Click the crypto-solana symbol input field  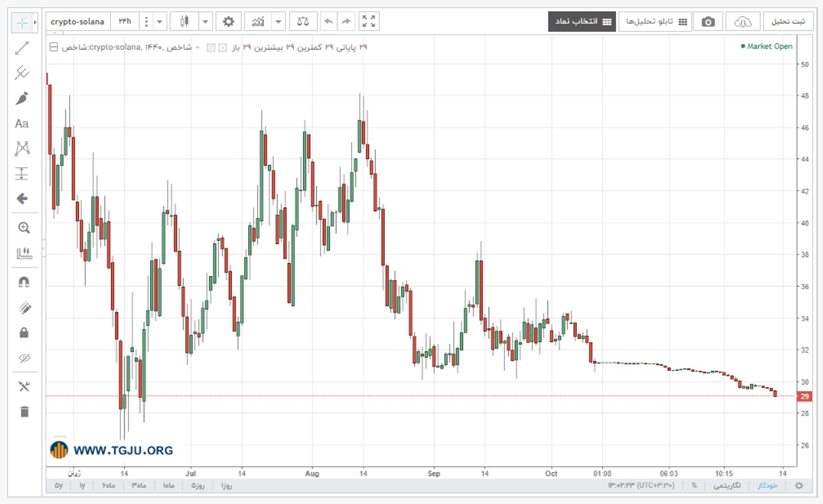coord(78,22)
